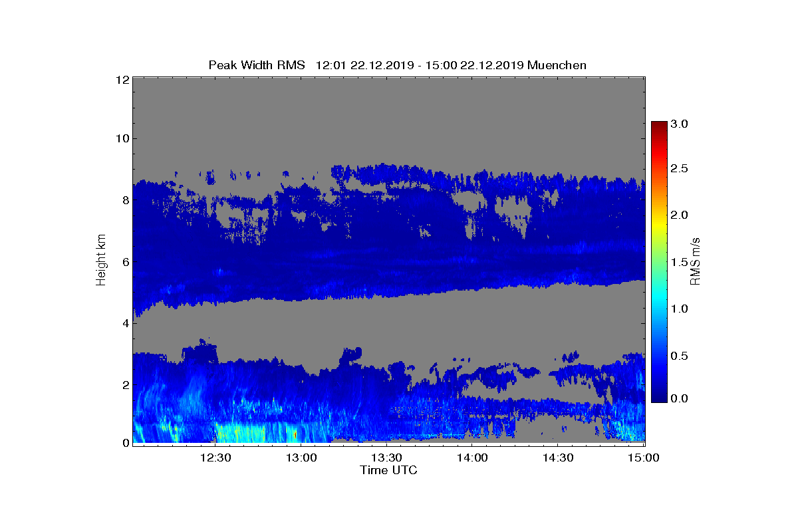Click the height tick label 8
Image resolution: width=798 pixels, height=532 pixels.
click(124, 200)
